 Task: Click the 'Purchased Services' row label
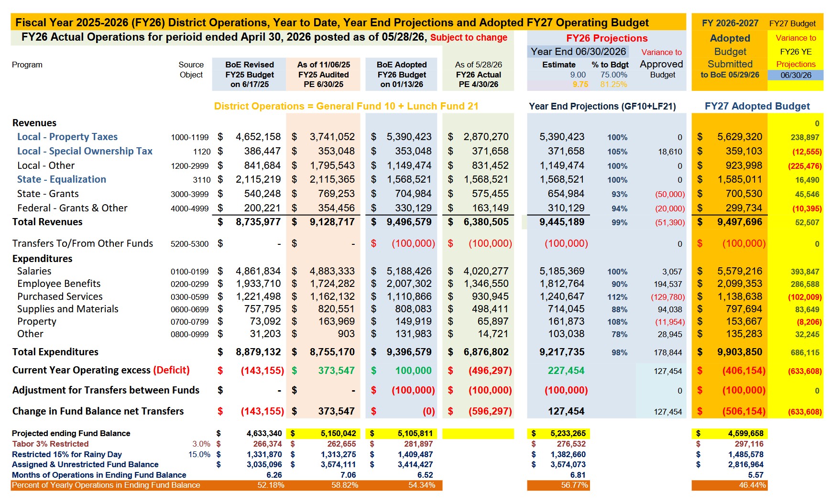[x=60, y=296]
